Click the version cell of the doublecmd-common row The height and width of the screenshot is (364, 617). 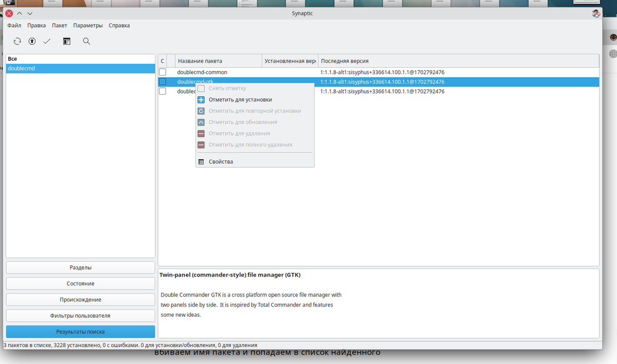382,72
